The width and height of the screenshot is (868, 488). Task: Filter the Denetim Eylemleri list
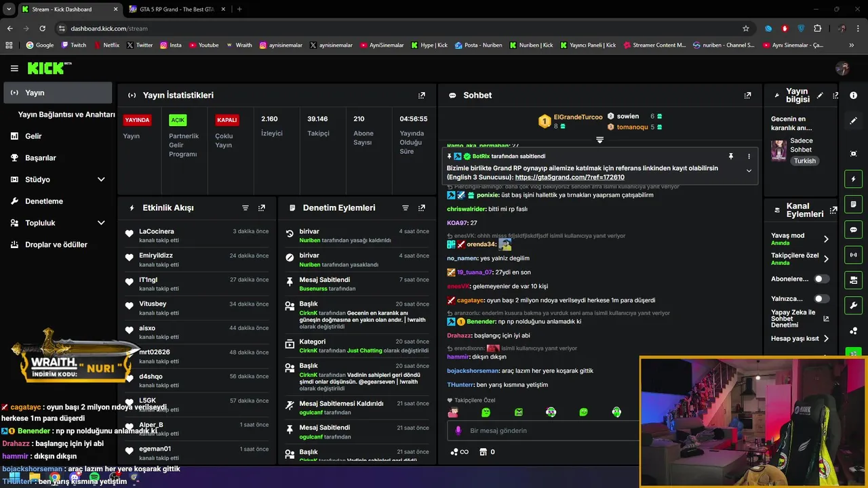406,208
